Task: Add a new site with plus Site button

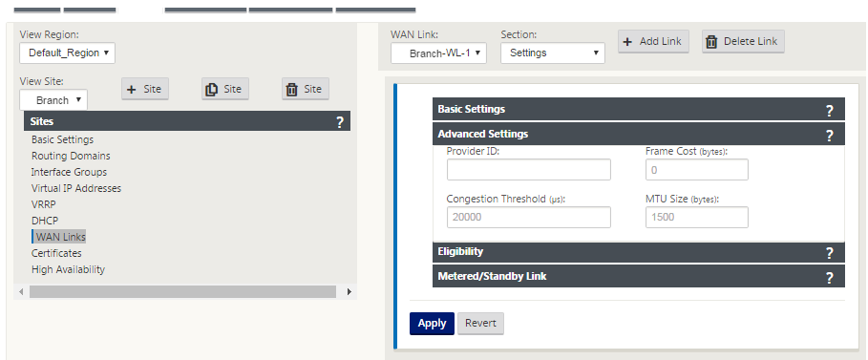Action: pyautogui.click(x=144, y=89)
